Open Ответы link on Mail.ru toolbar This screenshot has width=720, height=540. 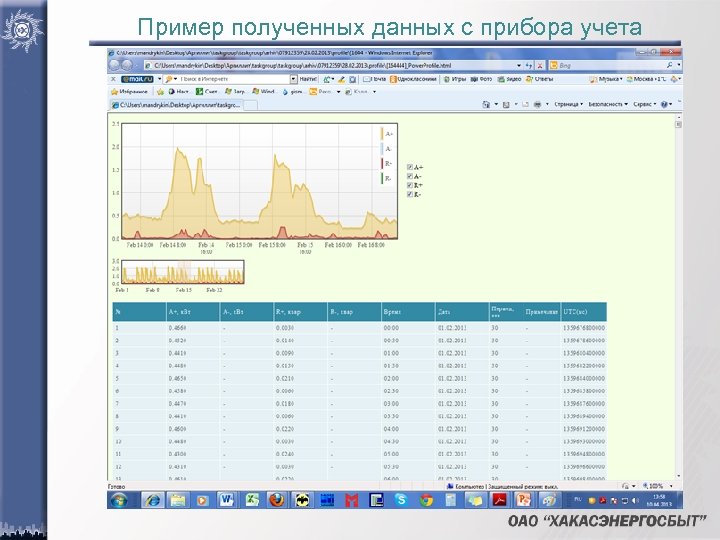point(540,79)
